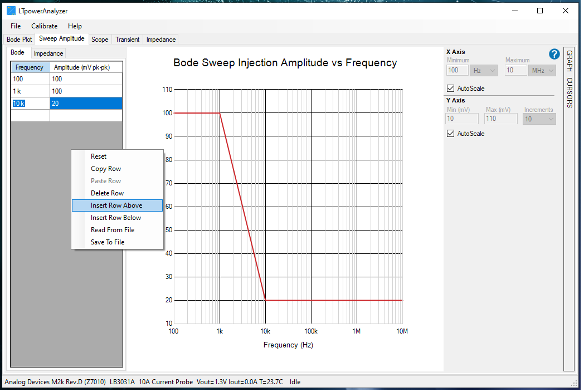This screenshot has width=584, height=392.
Task: Choose Read From File option
Action: tap(113, 230)
